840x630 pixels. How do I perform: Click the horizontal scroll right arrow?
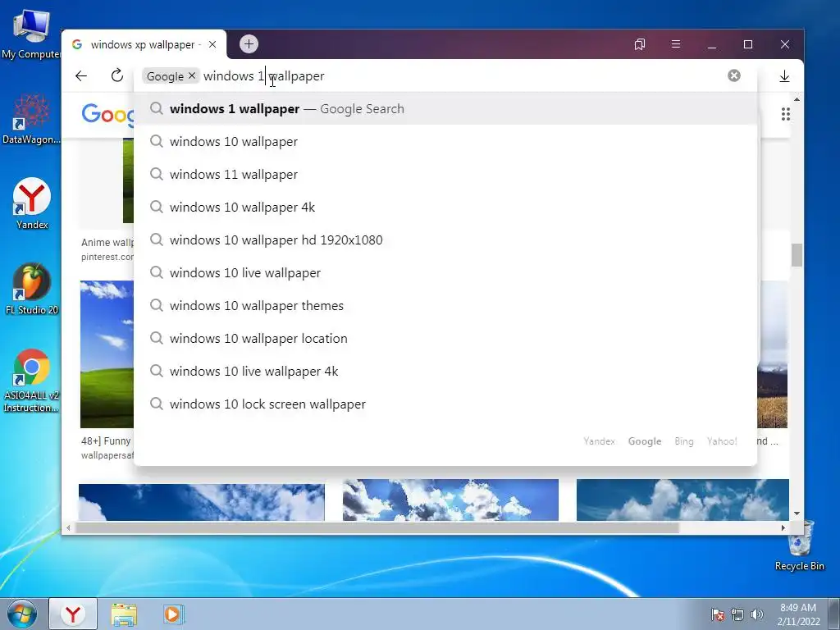point(783,527)
